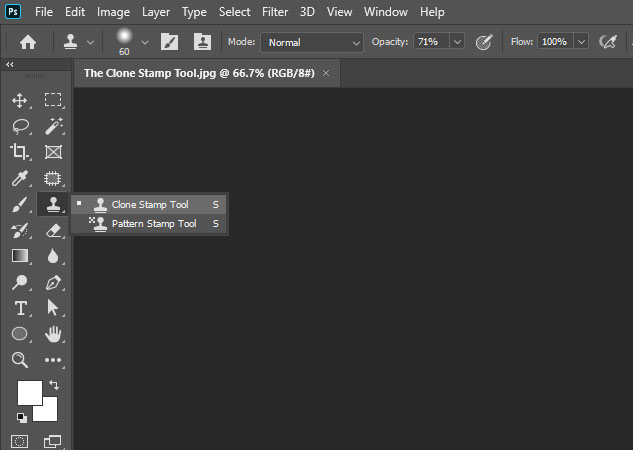Open the Type menu
The height and width of the screenshot is (450, 633).
pyautogui.click(x=194, y=12)
